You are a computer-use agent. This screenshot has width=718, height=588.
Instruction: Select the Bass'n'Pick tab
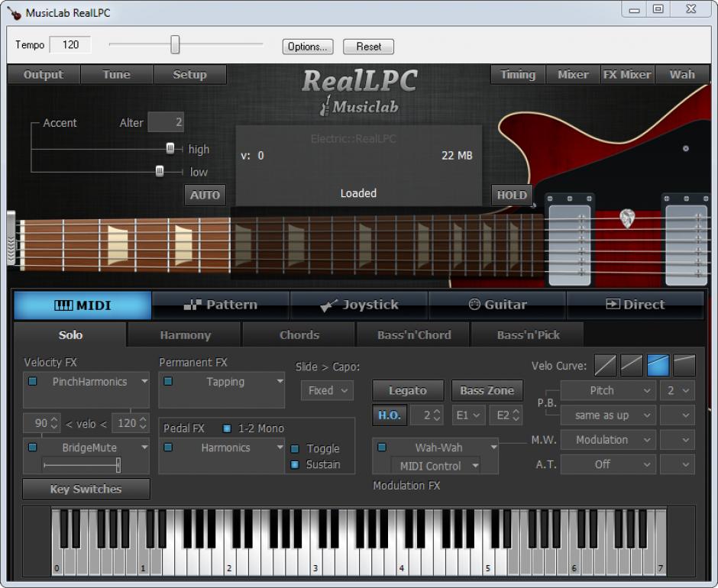tap(528, 335)
